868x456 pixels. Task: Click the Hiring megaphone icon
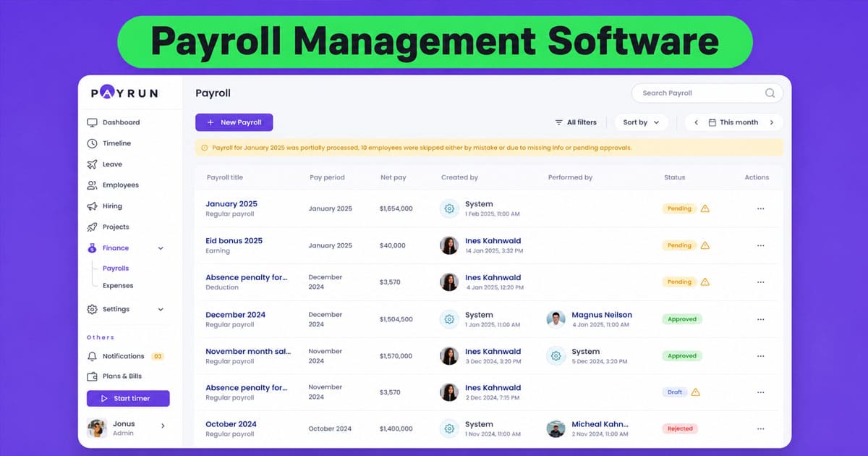(92, 206)
